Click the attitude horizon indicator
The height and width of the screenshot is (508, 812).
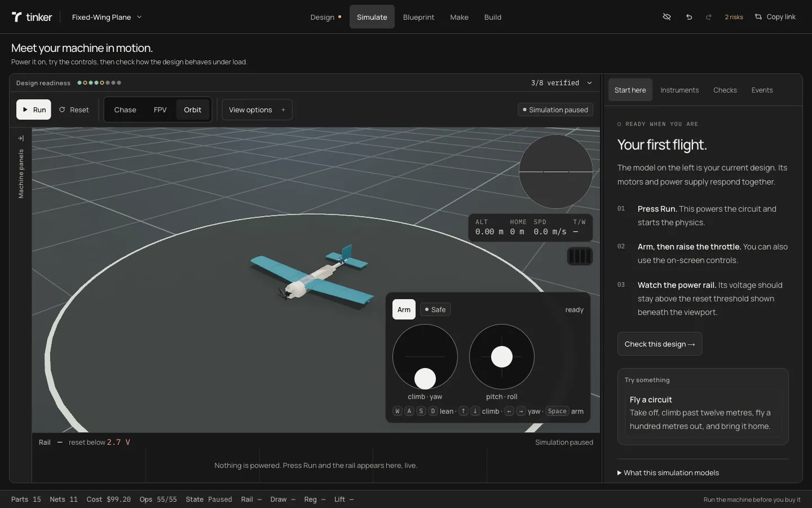pyautogui.click(x=555, y=171)
